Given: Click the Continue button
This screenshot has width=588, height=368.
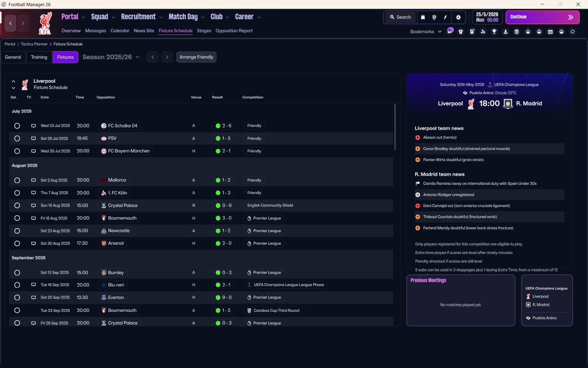Looking at the screenshot, I should coord(543,17).
